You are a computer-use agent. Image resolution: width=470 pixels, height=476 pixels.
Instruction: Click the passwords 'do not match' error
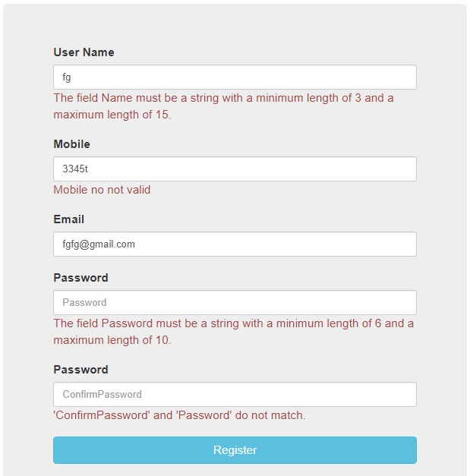pyautogui.click(x=179, y=415)
